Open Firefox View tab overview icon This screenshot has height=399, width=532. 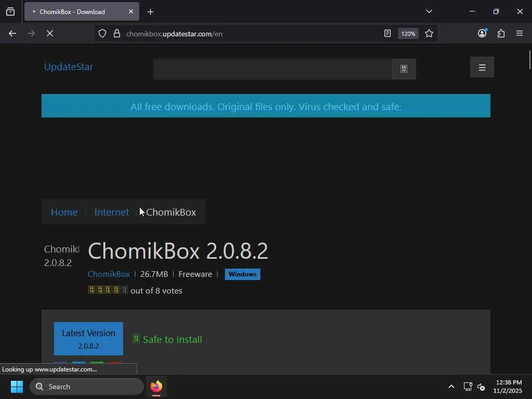click(x=10, y=11)
